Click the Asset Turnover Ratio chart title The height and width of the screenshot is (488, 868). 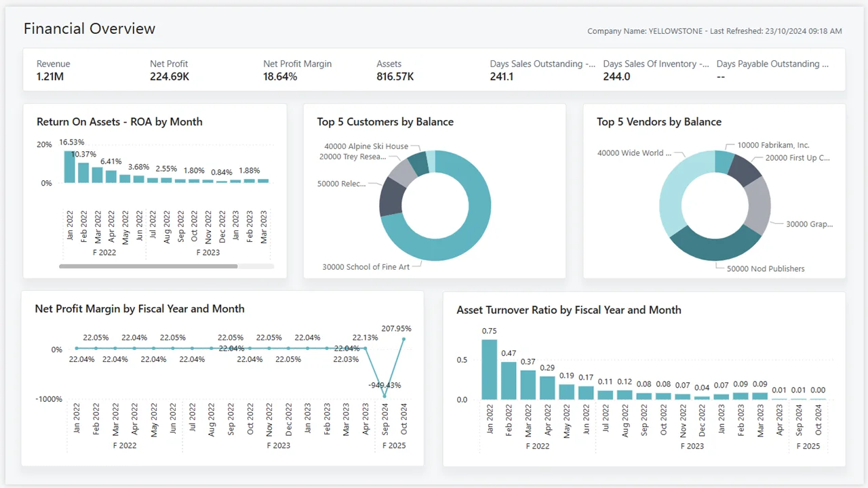pos(569,310)
